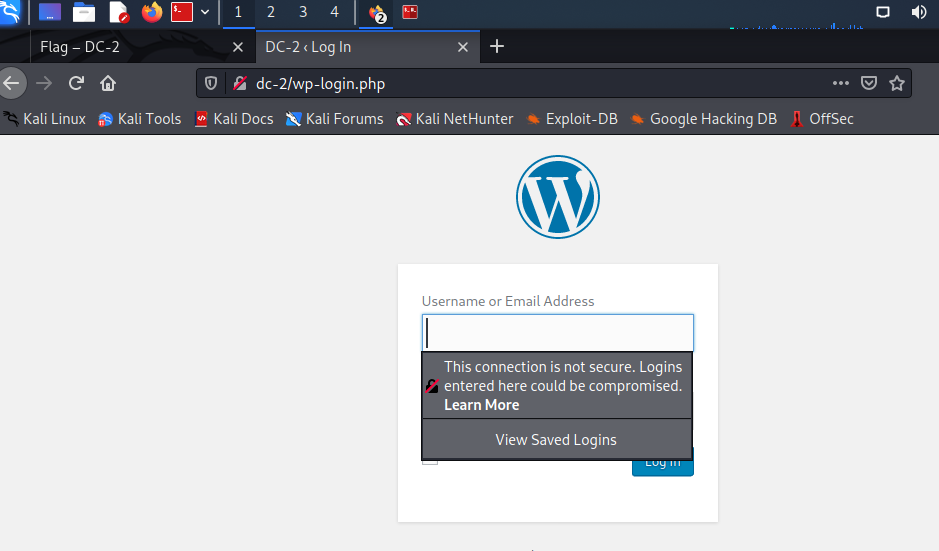Open the Kali NetHunter bookmark

click(x=455, y=119)
